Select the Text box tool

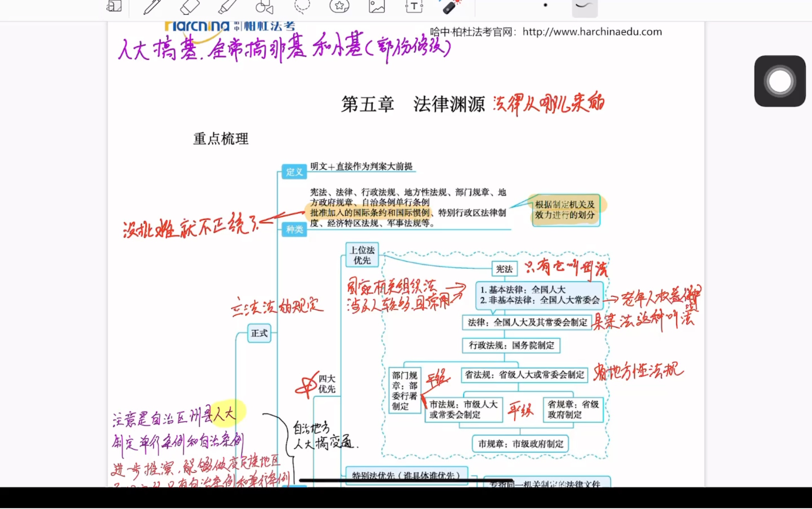click(414, 6)
